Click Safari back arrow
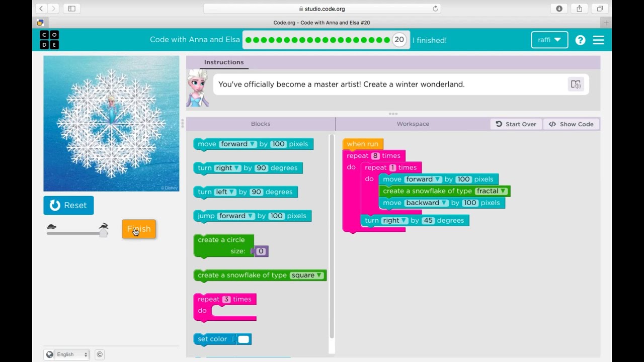Screen dimensions: 644x362 41,9
